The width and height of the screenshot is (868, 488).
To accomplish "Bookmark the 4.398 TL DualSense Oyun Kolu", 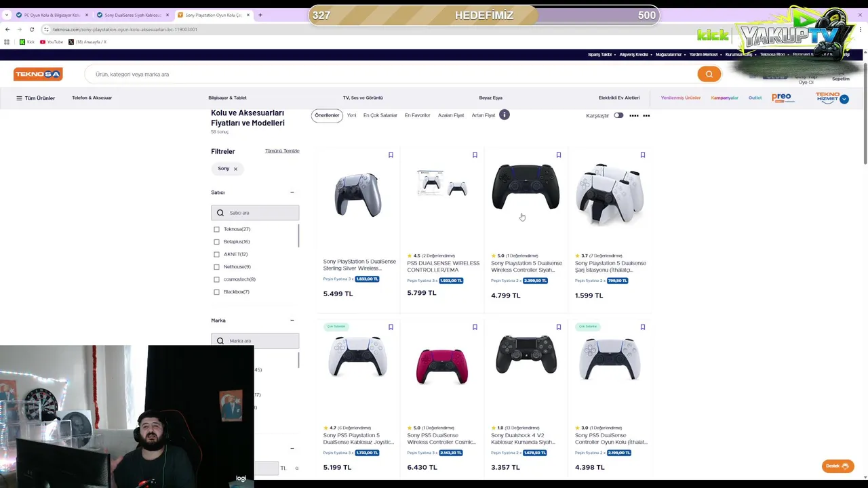I will click(x=643, y=327).
